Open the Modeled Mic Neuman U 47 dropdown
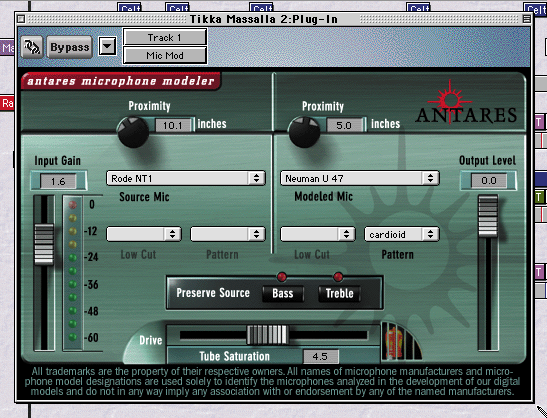The height and width of the screenshot is (418, 547). click(360, 178)
